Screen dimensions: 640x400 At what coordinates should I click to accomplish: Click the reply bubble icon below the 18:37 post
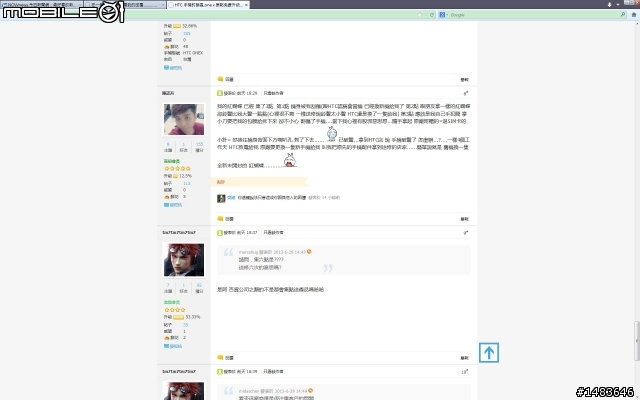click(220, 357)
